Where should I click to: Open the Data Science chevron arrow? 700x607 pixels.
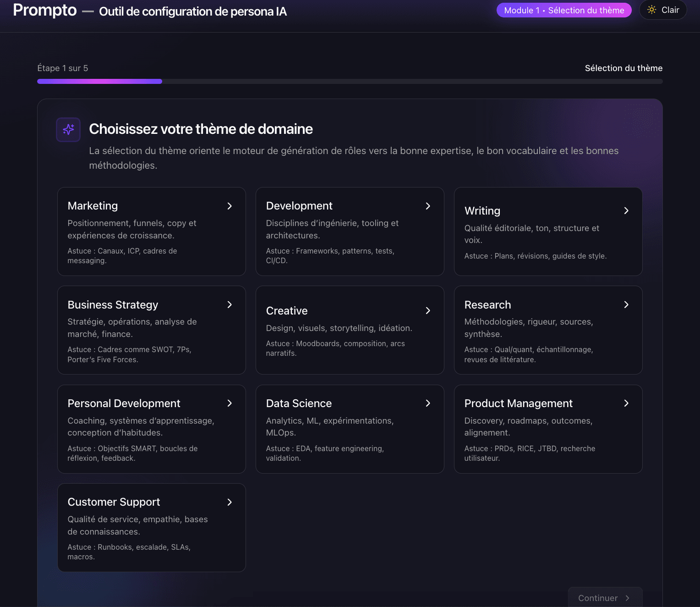[x=428, y=403]
